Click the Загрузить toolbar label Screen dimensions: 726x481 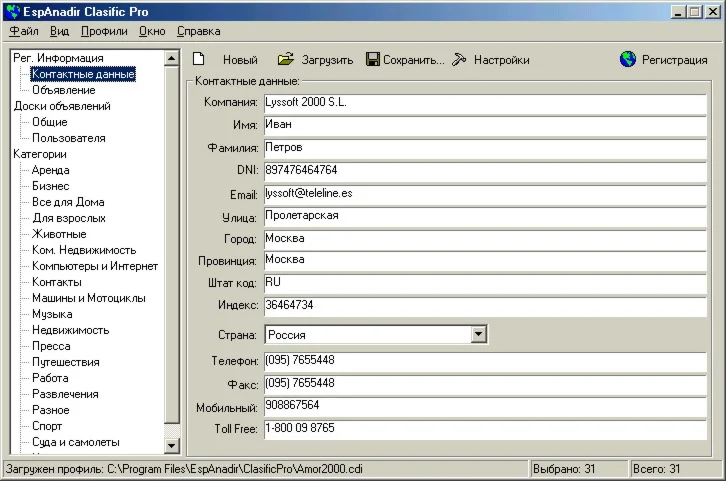(327, 60)
